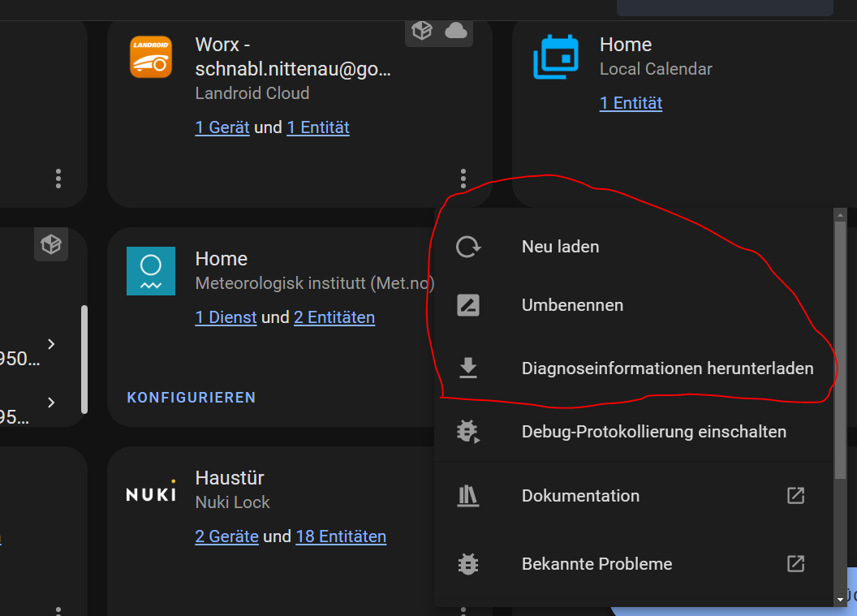The image size is (857, 616).
Task: Click the scroll-down arrow of the menu scrollbar
Action: tap(841, 600)
